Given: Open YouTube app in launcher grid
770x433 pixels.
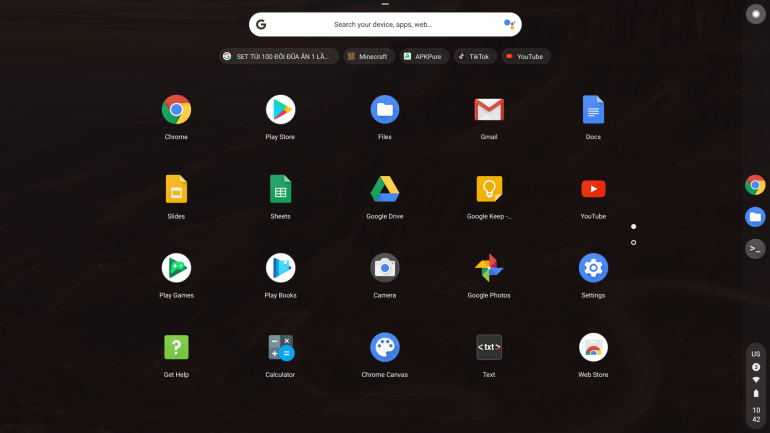Looking at the screenshot, I should [593, 189].
